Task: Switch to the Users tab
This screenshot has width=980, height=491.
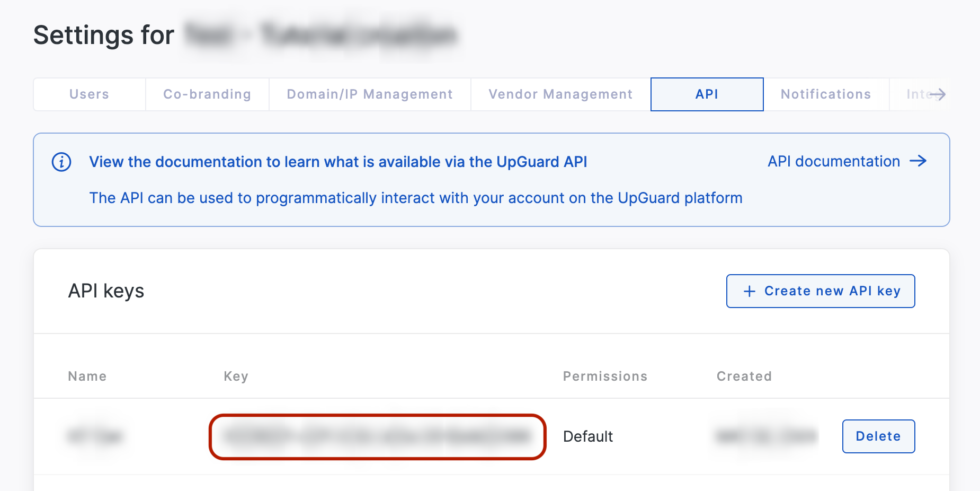Action: (89, 94)
